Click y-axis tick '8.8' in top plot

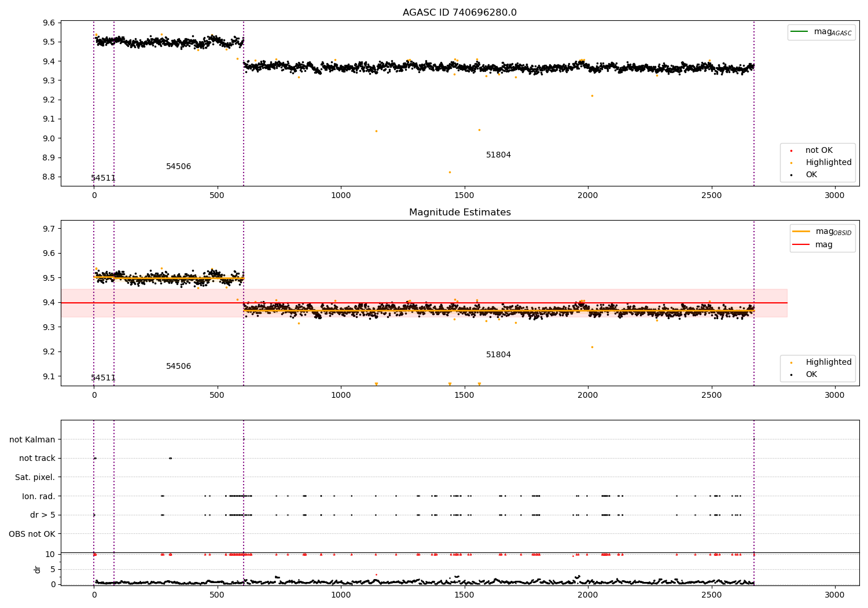[49, 177]
